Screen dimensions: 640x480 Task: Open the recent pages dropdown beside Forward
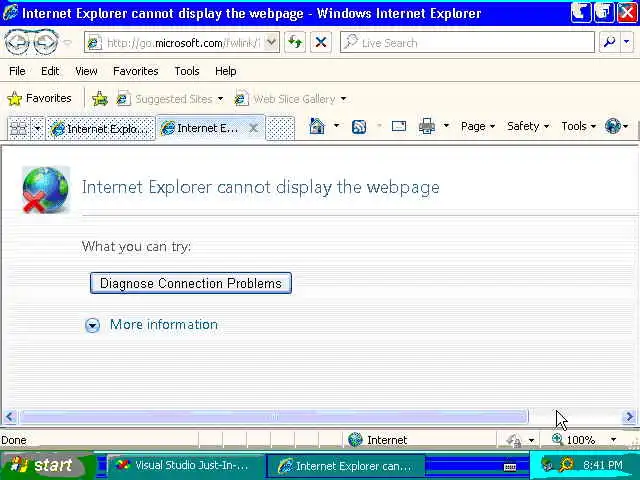point(68,42)
